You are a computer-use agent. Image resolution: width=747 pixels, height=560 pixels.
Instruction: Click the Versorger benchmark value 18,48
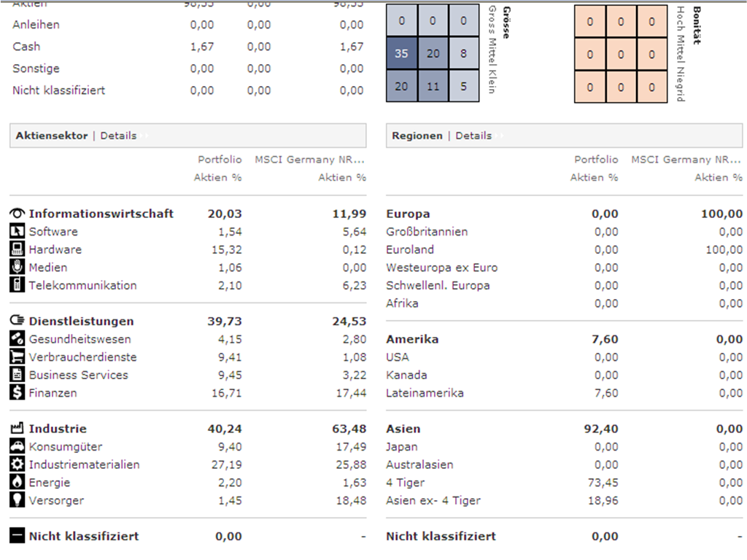coord(351,500)
